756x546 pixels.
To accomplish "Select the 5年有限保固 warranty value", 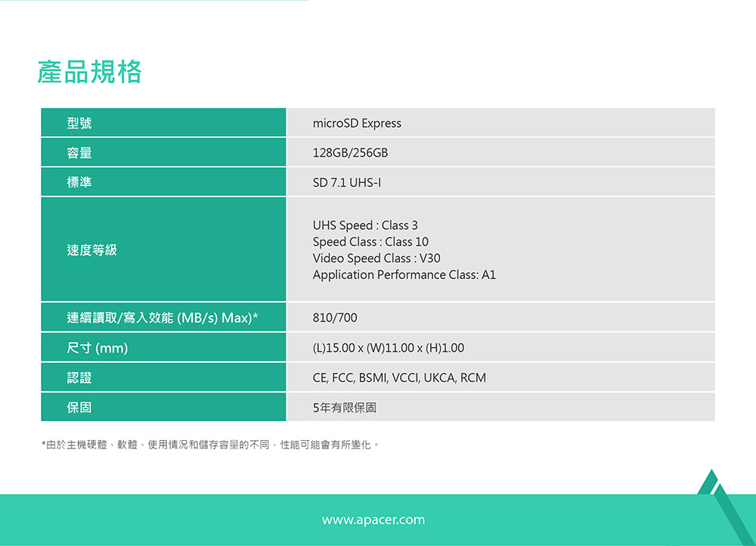I will point(344,408).
